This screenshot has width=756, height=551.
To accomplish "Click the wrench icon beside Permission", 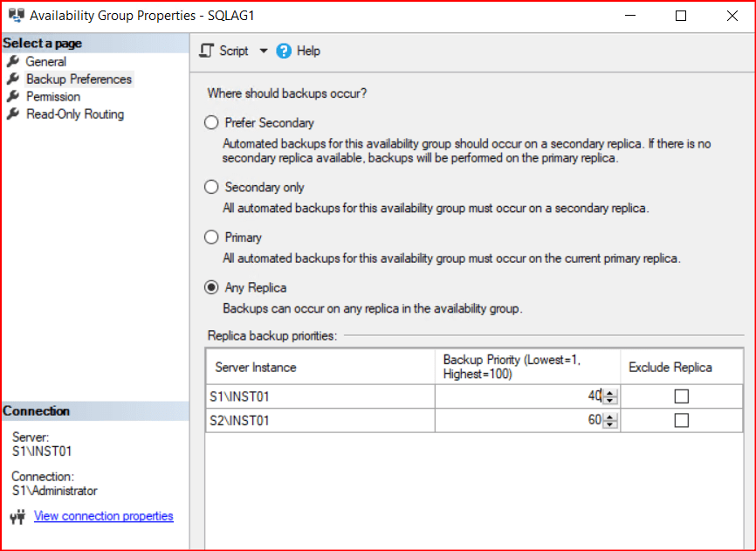I will tap(13, 96).
